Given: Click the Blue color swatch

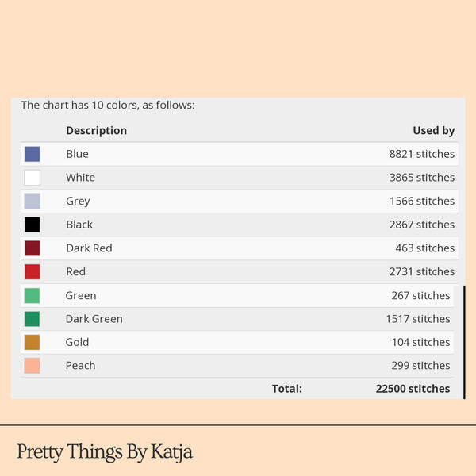Looking at the screenshot, I should 32,154.
